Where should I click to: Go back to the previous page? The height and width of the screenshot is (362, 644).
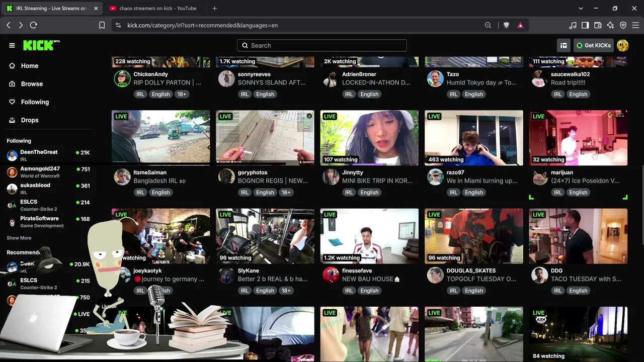pos(9,25)
